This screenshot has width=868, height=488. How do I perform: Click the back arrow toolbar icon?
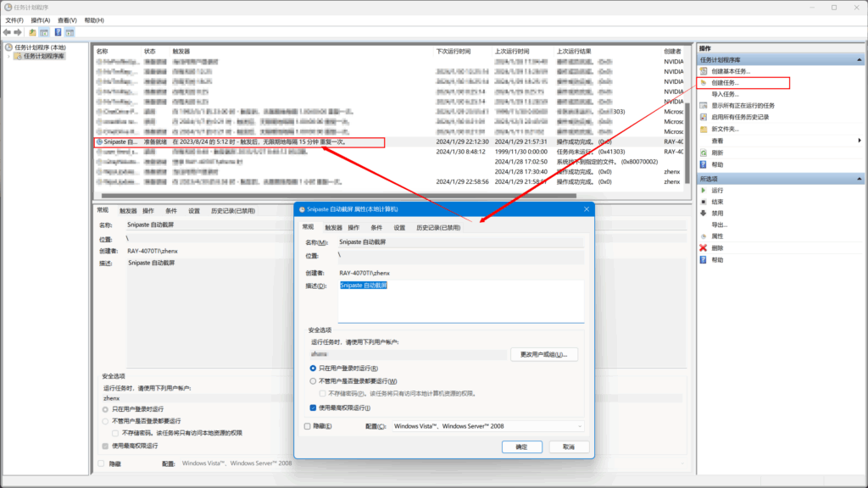pos(7,32)
